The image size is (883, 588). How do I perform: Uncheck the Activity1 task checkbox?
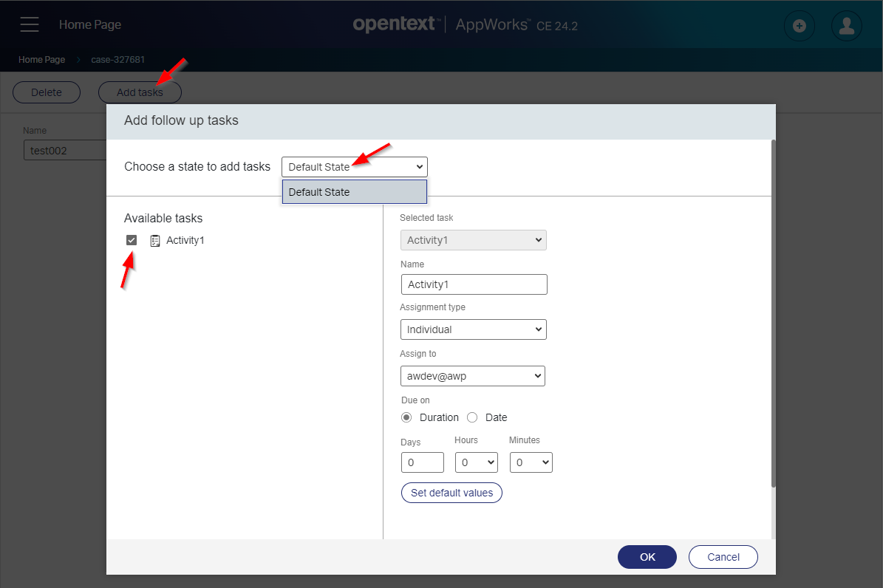pyautogui.click(x=132, y=240)
